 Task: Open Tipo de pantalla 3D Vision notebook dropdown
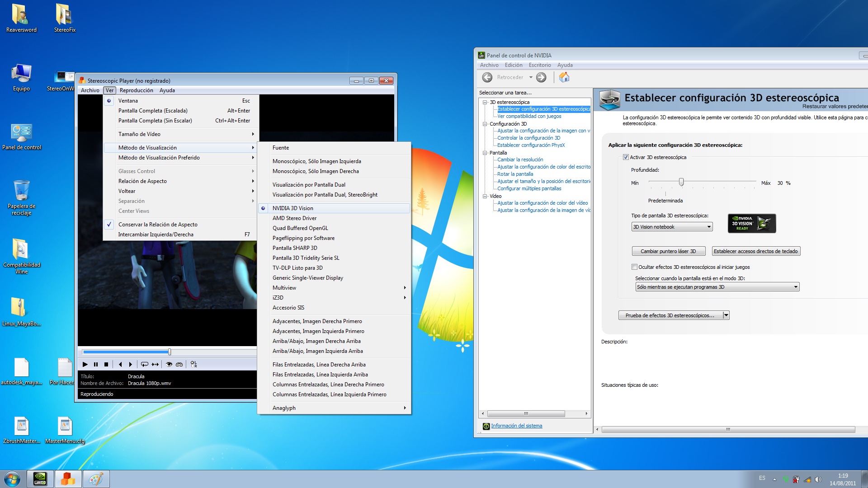(x=672, y=227)
